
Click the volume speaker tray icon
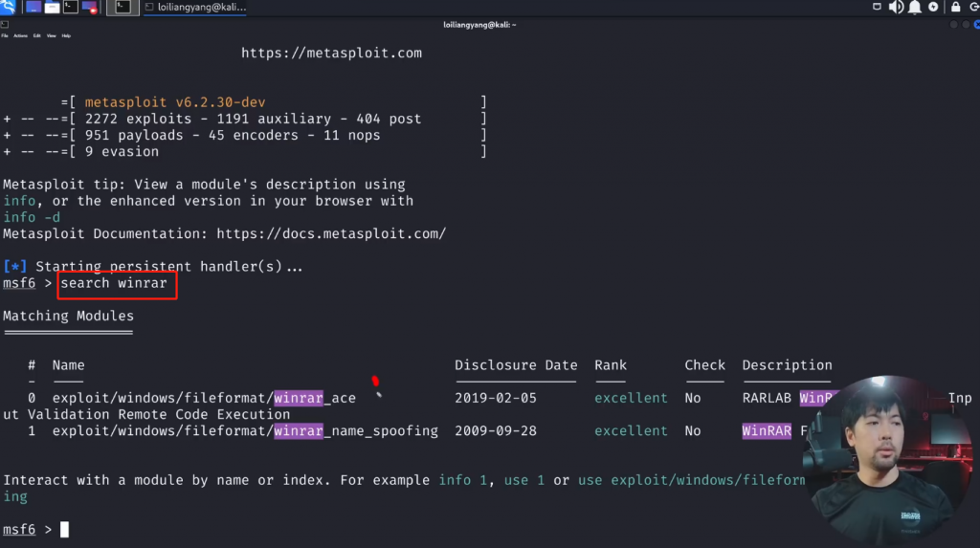click(896, 8)
